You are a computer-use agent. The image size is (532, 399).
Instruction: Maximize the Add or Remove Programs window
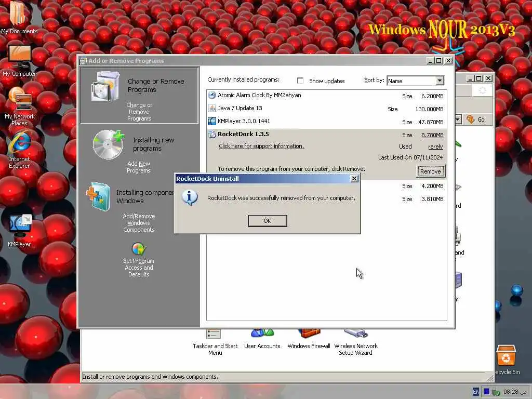438,60
